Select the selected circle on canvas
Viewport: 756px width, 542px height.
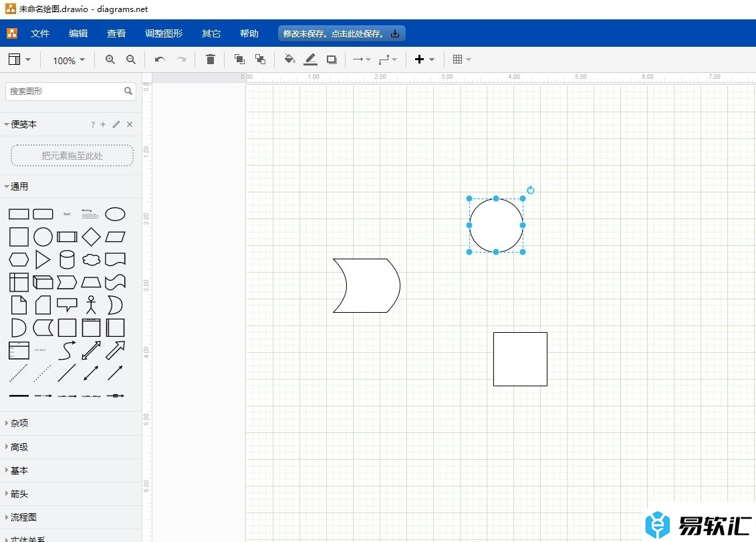tap(496, 225)
